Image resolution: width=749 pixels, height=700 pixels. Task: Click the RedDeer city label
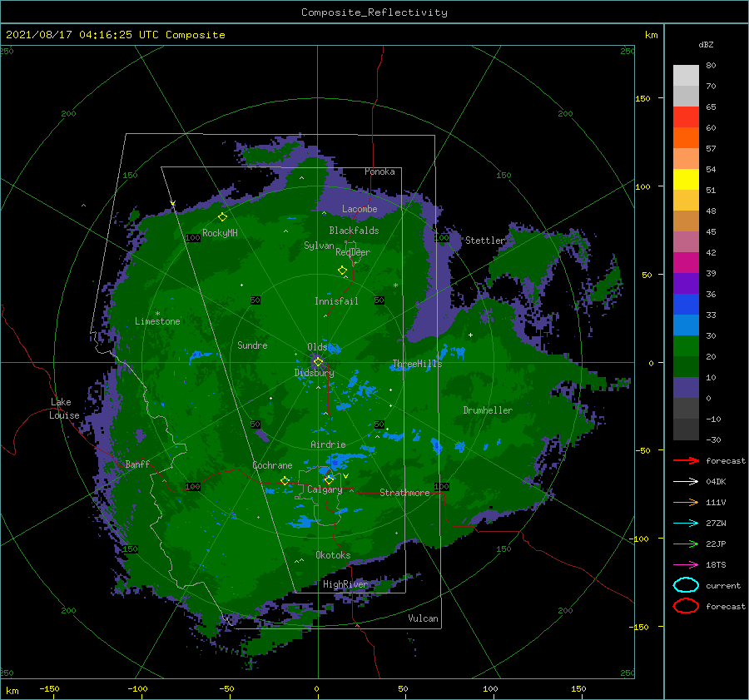click(353, 252)
